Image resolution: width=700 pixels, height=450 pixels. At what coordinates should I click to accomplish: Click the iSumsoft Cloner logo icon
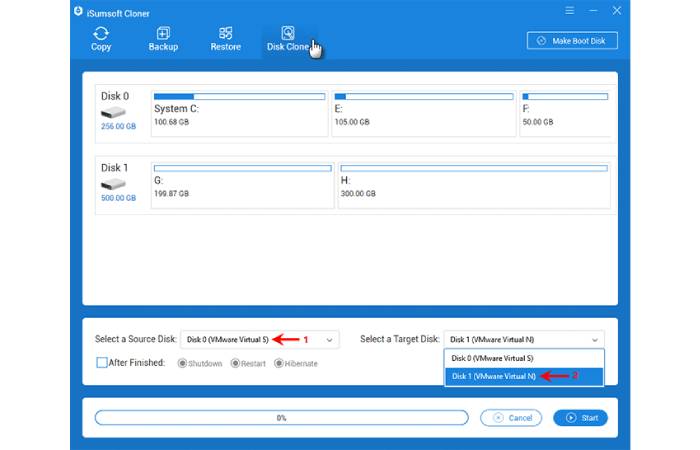point(79,12)
